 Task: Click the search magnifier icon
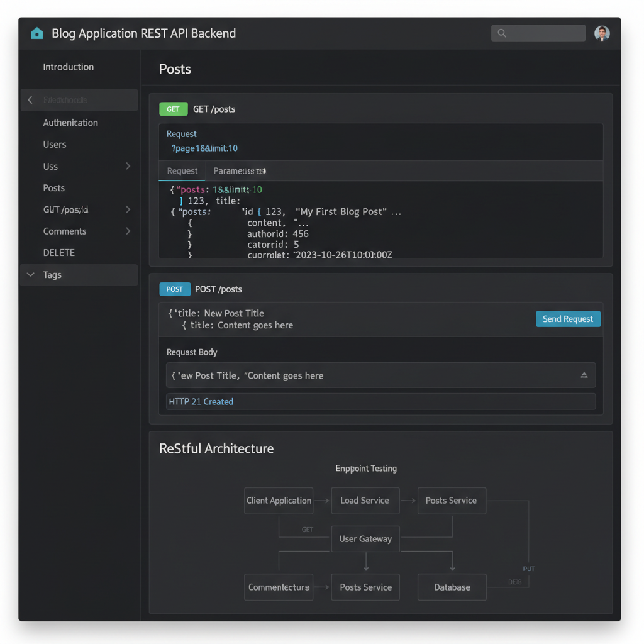502,33
